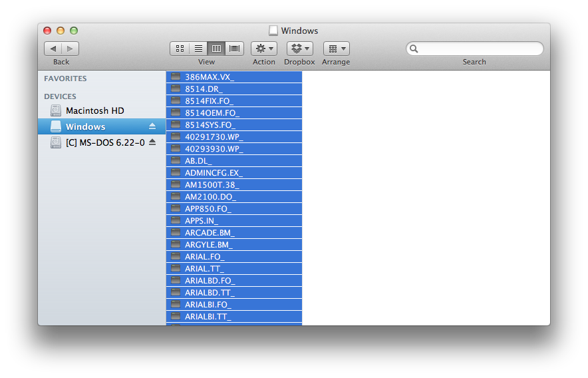588x378 pixels.
Task: Select file ARCADE.BM_
Action: pos(234,233)
